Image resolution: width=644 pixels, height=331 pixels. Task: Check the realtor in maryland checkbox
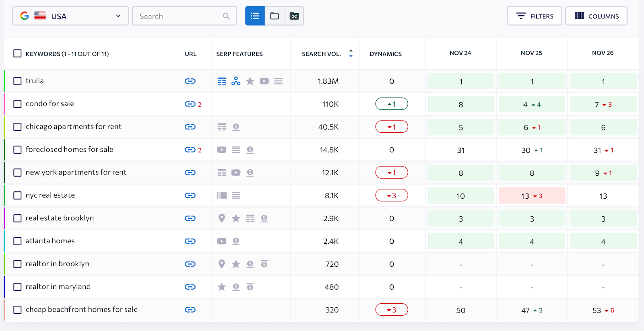pos(17,287)
